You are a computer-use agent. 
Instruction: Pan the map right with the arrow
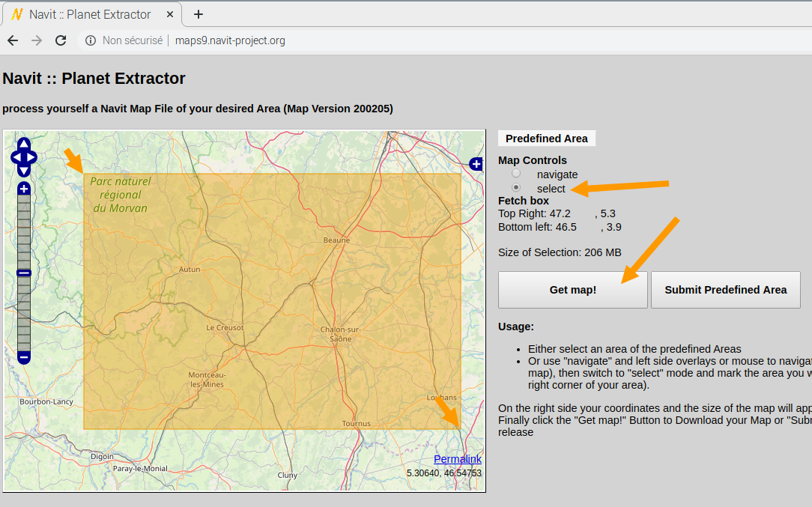tap(31, 157)
